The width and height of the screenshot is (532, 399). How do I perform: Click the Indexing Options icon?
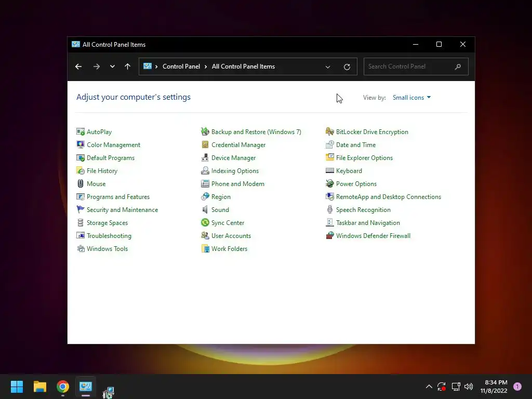click(205, 170)
